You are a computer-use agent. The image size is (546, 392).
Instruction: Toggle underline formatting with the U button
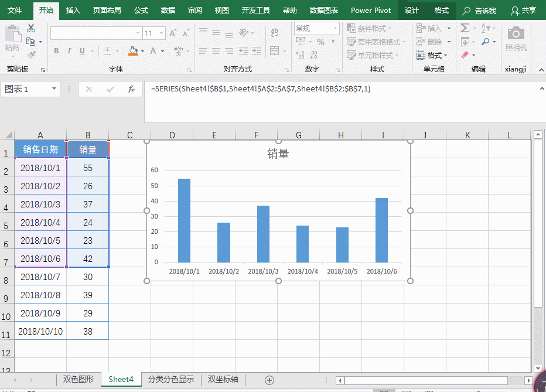[x=83, y=52]
